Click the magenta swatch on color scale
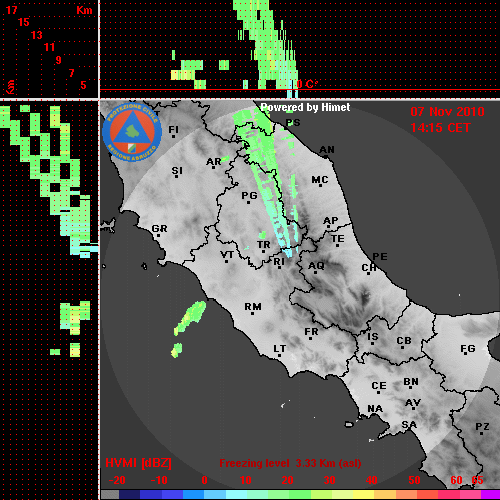 pyautogui.click(x=491, y=495)
